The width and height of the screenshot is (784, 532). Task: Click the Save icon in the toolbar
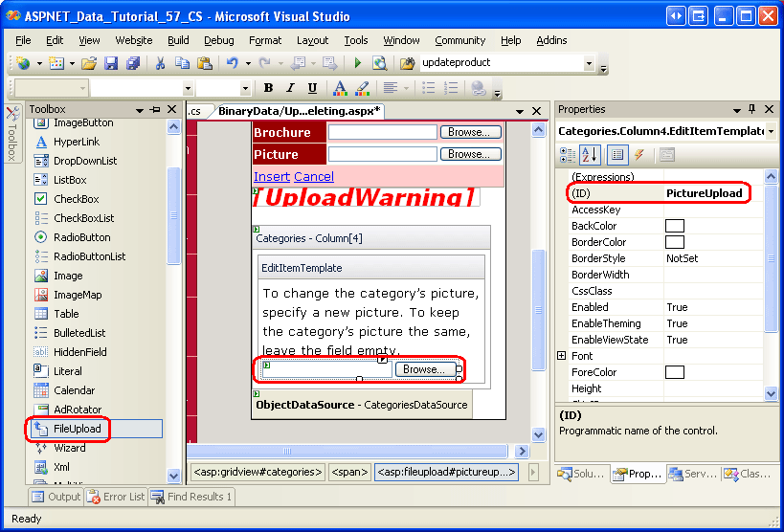[x=111, y=63]
